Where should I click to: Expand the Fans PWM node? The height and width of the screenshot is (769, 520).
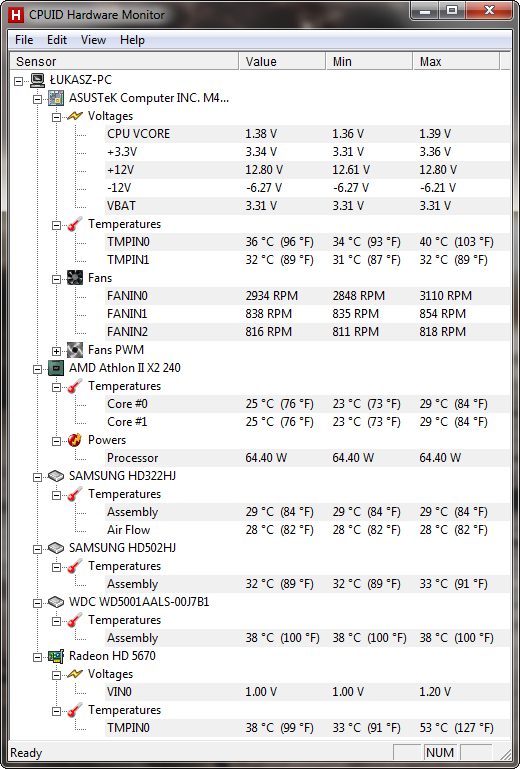point(56,351)
